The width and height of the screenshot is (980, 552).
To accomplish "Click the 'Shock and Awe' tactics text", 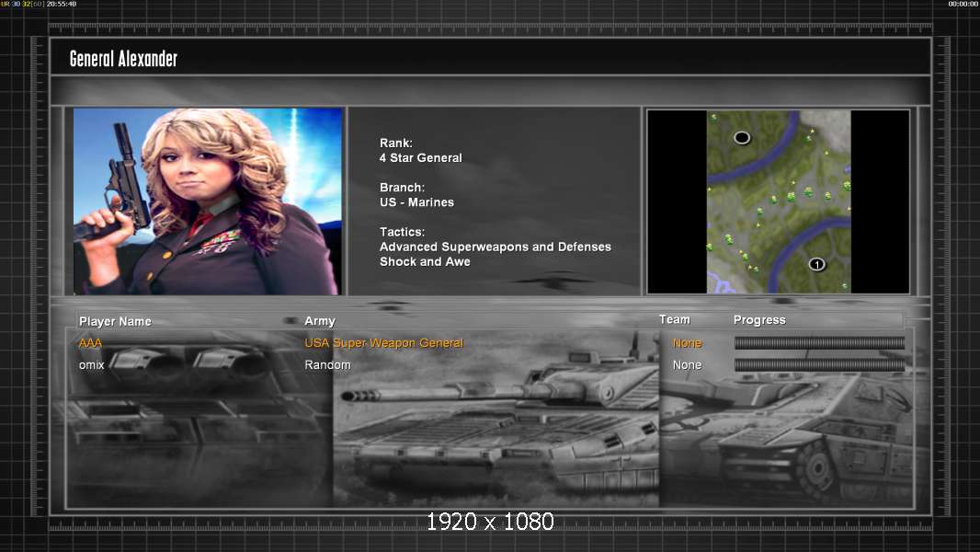I will [425, 262].
